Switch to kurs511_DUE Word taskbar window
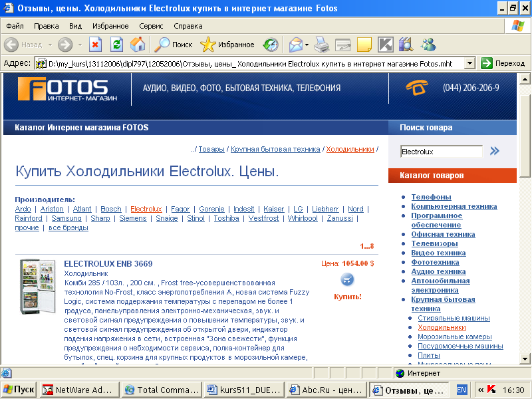The height and width of the screenshot is (399, 532). [244, 390]
